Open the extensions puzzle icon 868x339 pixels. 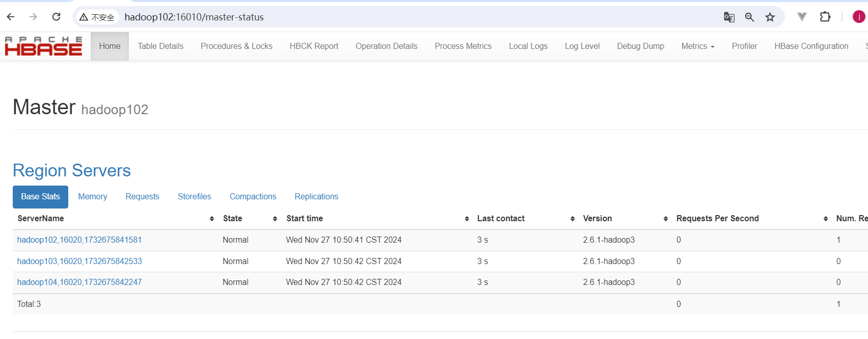[x=825, y=17]
